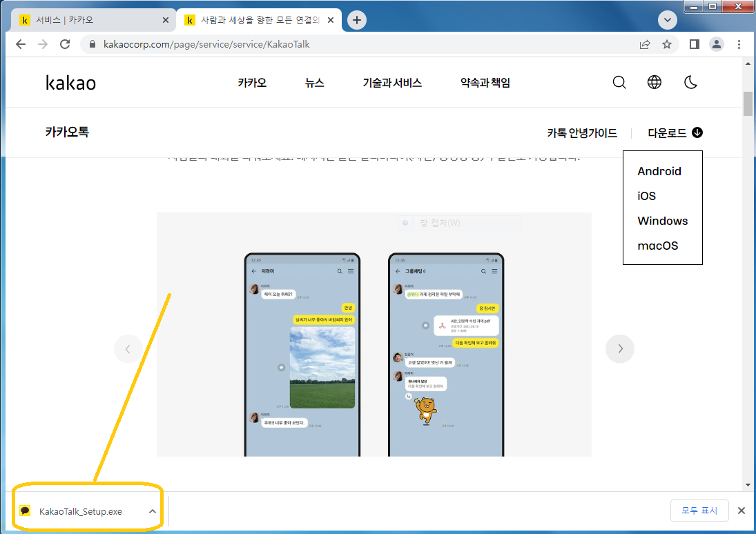Viewport: 756px width, 534px height.
Task: Choose Android from the download list
Action: tap(659, 171)
